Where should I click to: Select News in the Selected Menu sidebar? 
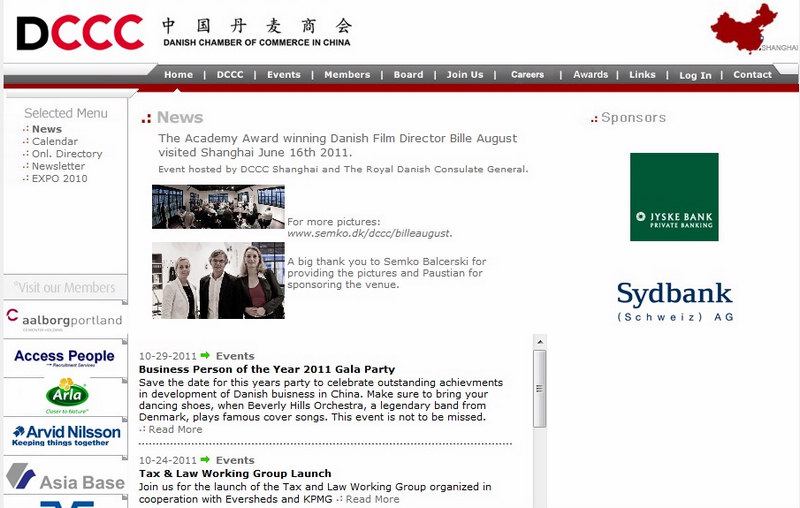pyautogui.click(x=47, y=129)
